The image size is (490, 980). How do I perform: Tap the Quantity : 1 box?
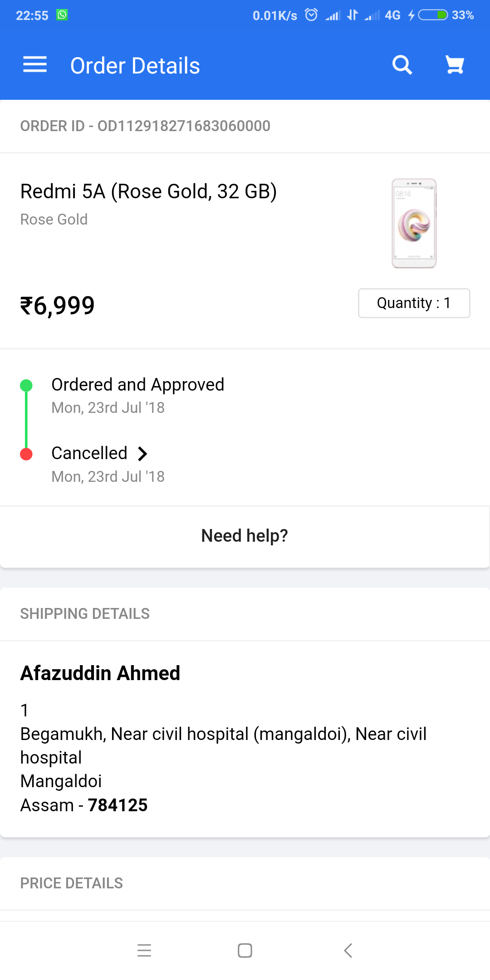click(414, 303)
